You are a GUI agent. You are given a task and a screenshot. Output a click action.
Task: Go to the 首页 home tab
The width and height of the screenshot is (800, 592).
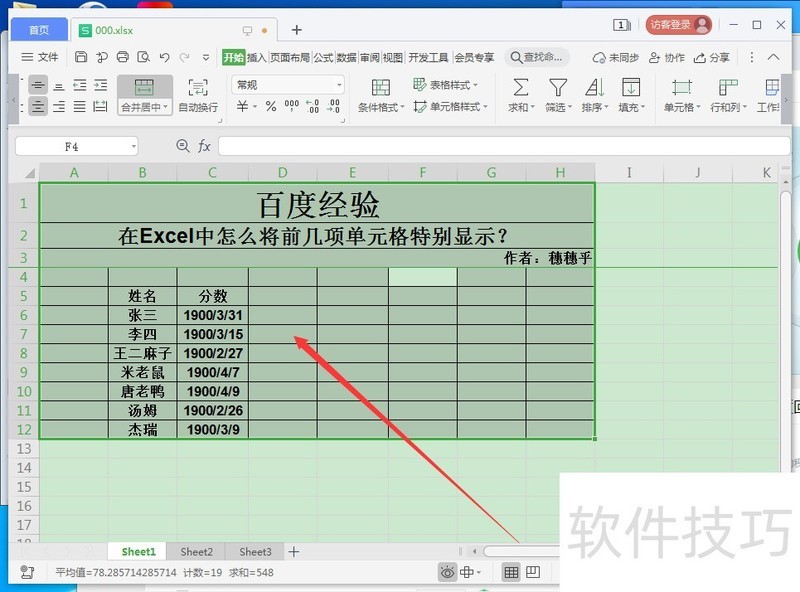pos(39,30)
